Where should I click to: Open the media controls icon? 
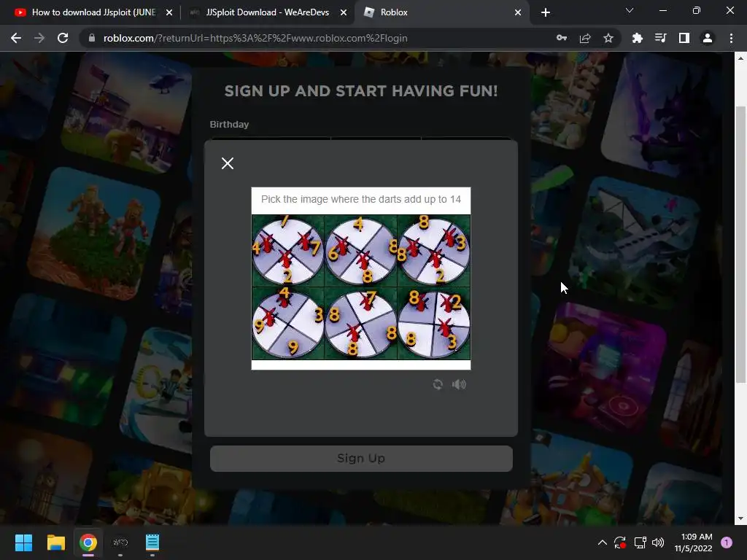(661, 38)
